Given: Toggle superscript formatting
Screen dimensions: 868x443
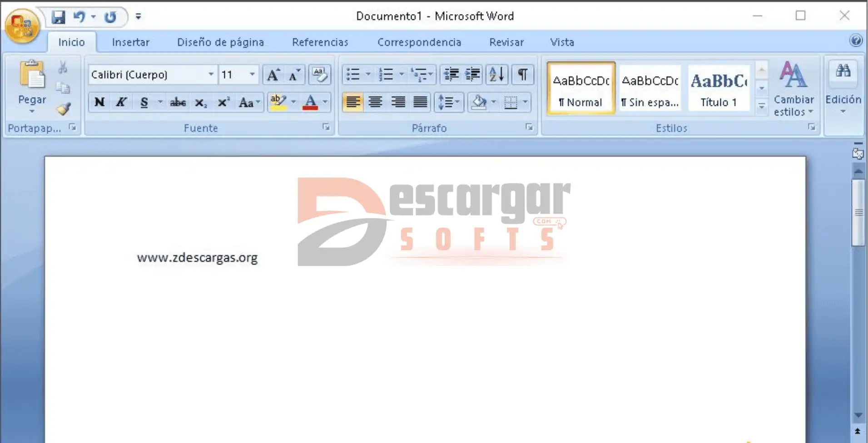Looking at the screenshot, I should point(223,102).
